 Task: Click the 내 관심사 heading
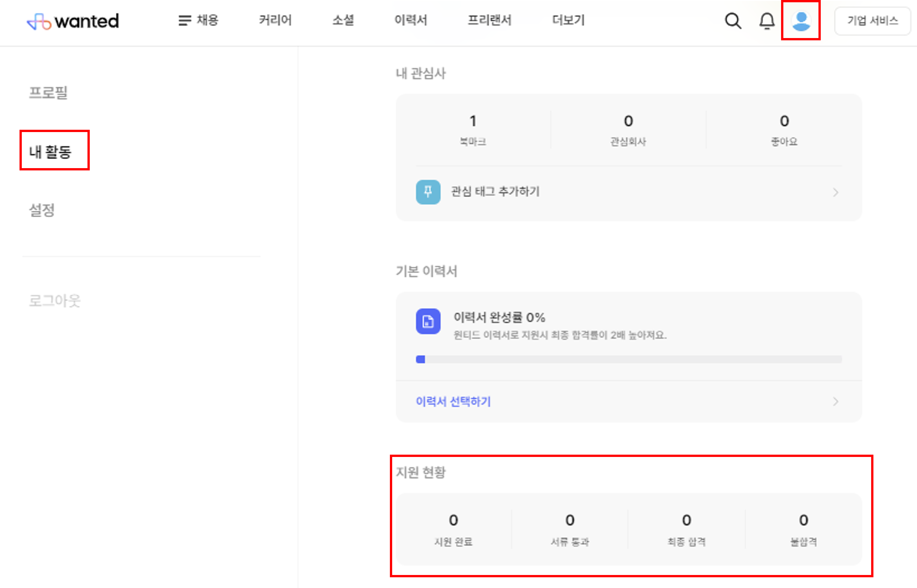point(421,73)
